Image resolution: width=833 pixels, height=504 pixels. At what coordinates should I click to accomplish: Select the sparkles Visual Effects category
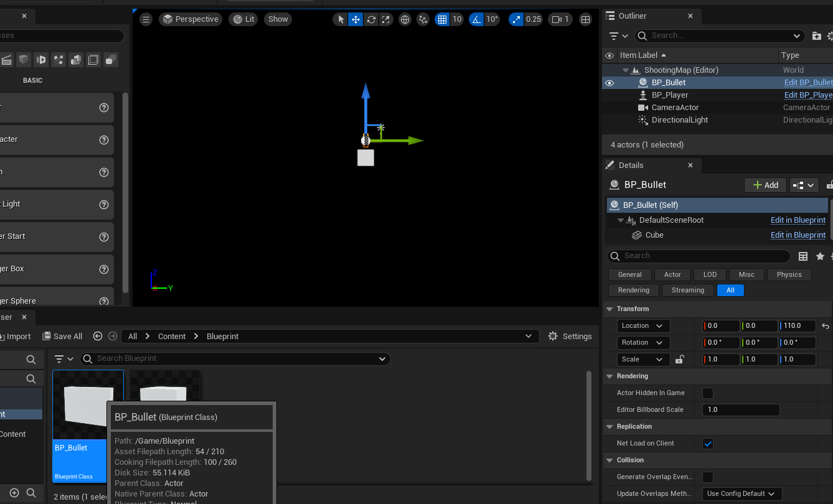[59, 60]
